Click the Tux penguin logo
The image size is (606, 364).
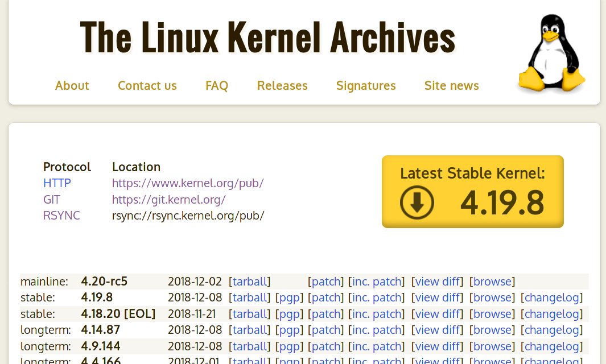(551, 53)
